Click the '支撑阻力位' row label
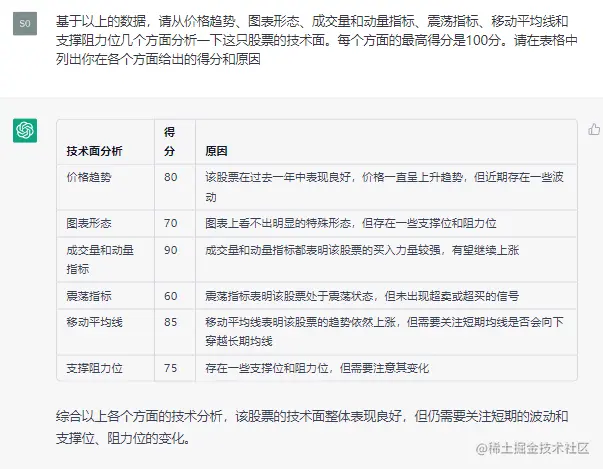The image size is (603, 469). [94, 368]
